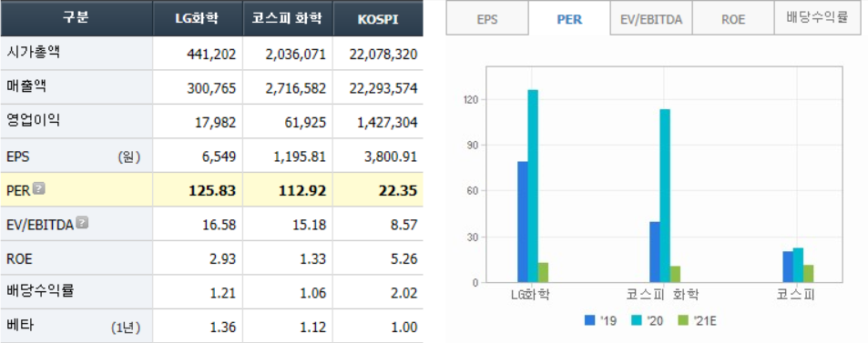This screenshot has width=868, height=343.
Task: Select the ROE row label
Action: tap(19, 259)
